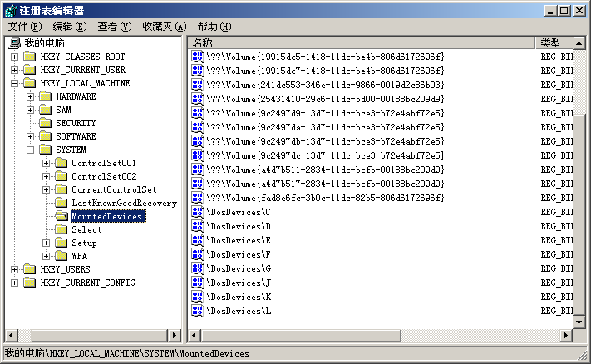Click the 我的电脑 computer icon
The width and height of the screenshot is (591, 364).
[15, 43]
